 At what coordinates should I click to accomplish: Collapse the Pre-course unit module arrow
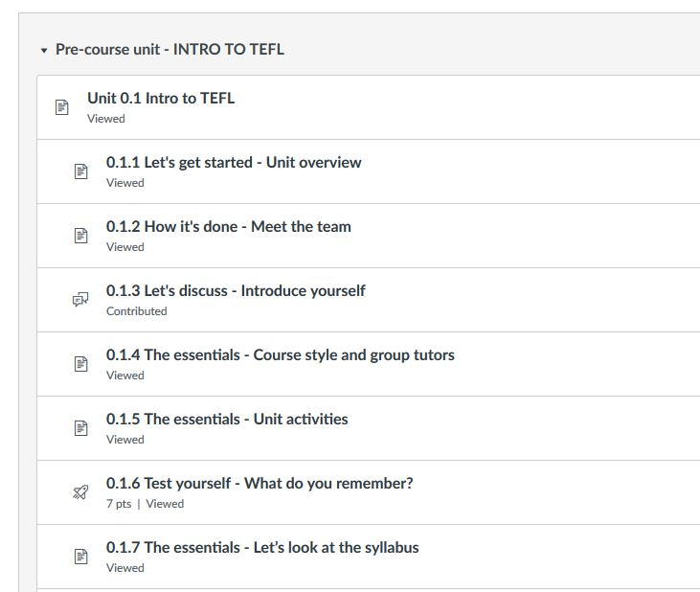click(44, 51)
